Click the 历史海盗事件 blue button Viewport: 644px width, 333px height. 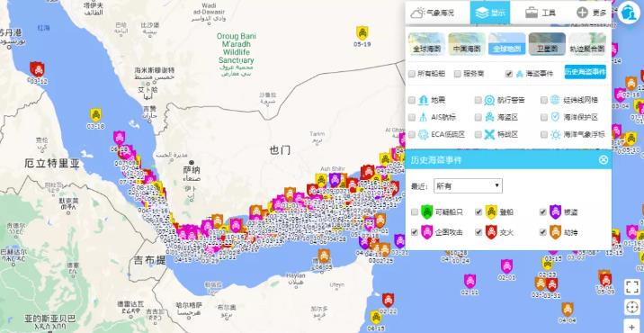pyautogui.click(x=585, y=72)
